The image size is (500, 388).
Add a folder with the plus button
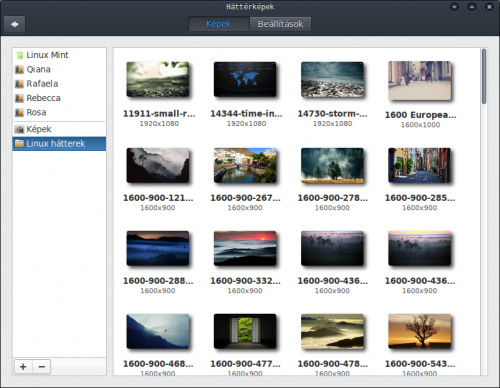pyautogui.click(x=23, y=367)
